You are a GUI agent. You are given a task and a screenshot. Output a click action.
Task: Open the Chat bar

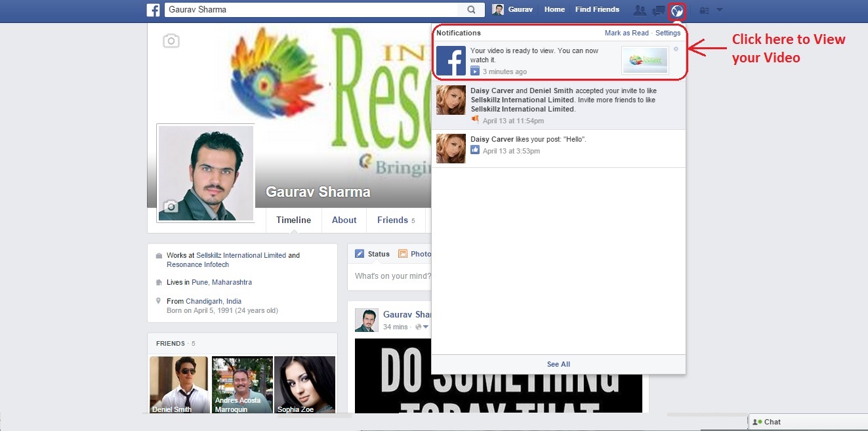(x=808, y=422)
